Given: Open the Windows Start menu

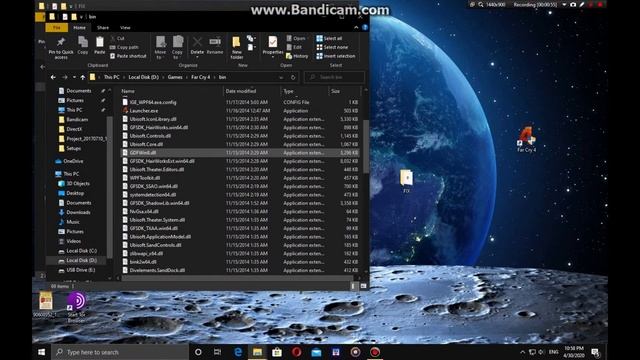Looking at the screenshot, I should [41, 352].
